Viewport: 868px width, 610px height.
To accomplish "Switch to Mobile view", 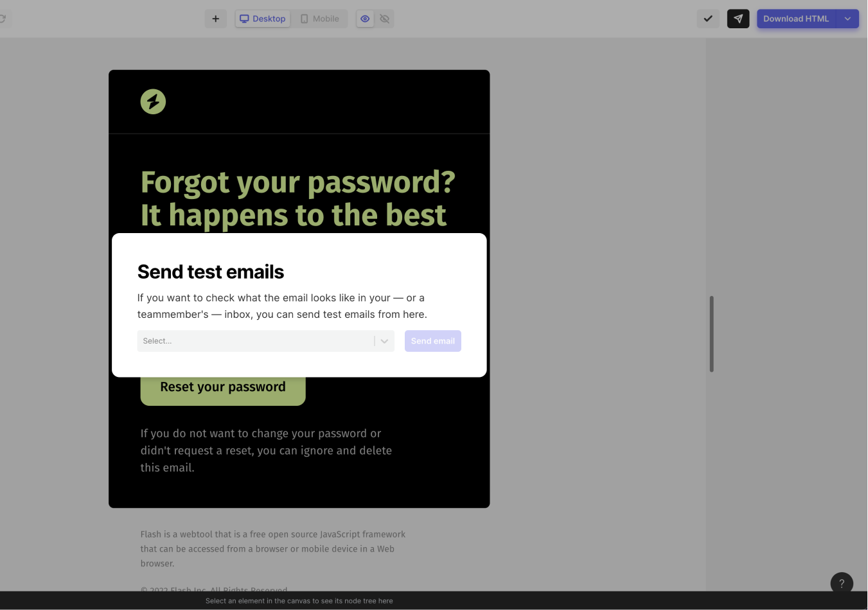I will click(319, 19).
